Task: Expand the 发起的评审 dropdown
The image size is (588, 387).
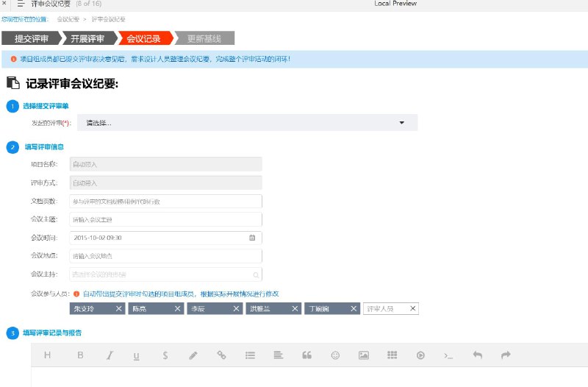Action: click(247, 123)
